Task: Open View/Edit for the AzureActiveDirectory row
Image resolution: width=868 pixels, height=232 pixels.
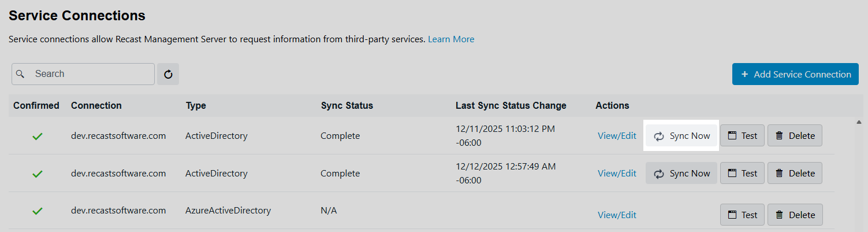Action: click(617, 215)
